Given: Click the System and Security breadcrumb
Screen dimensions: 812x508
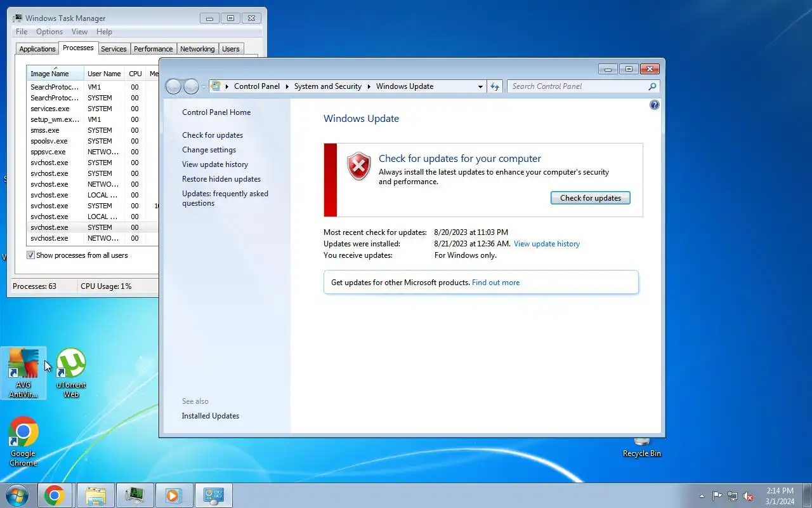Looking at the screenshot, I should point(327,86).
